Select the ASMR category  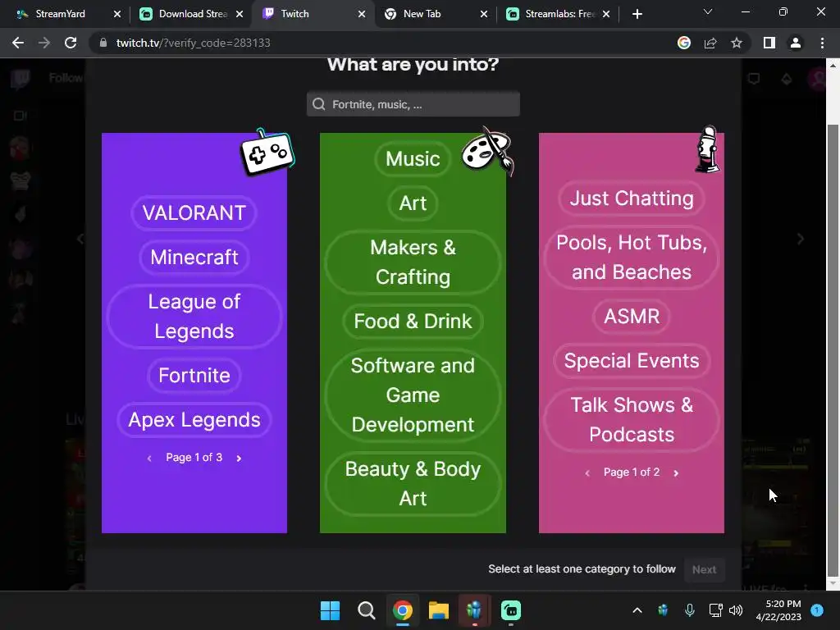pos(632,316)
